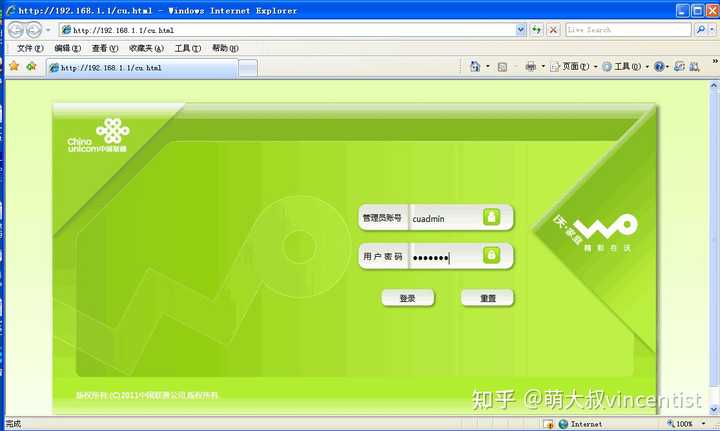This screenshot has width=720, height=431.
Task: Open the 查看(V) menu
Action: point(105,48)
